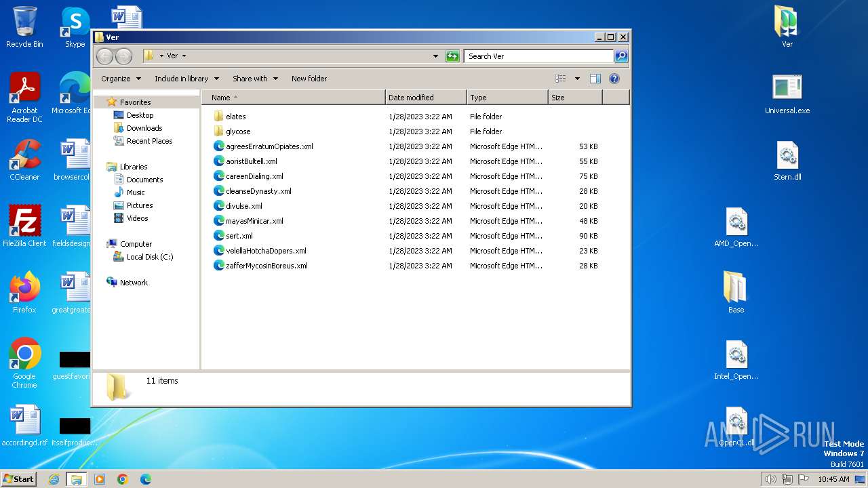Select sert.xml file
868x488 pixels.
click(x=239, y=236)
